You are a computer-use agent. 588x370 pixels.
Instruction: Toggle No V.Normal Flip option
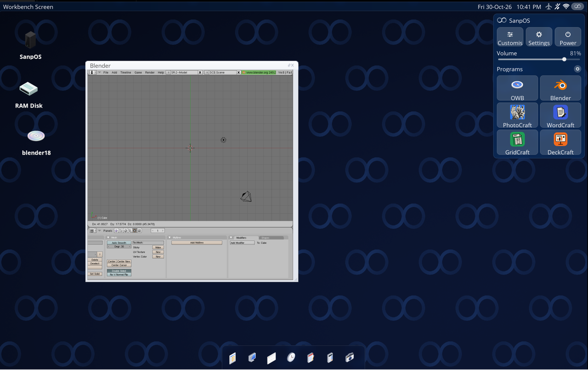(x=119, y=274)
